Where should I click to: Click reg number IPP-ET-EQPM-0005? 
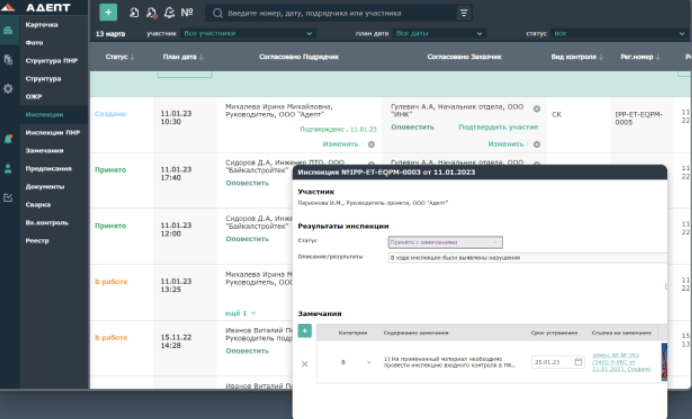coord(639,118)
